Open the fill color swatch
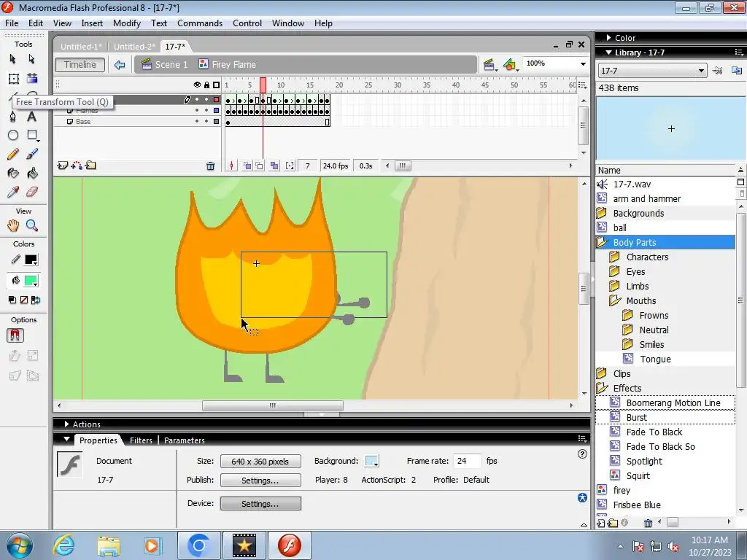747x560 pixels. (x=31, y=281)
